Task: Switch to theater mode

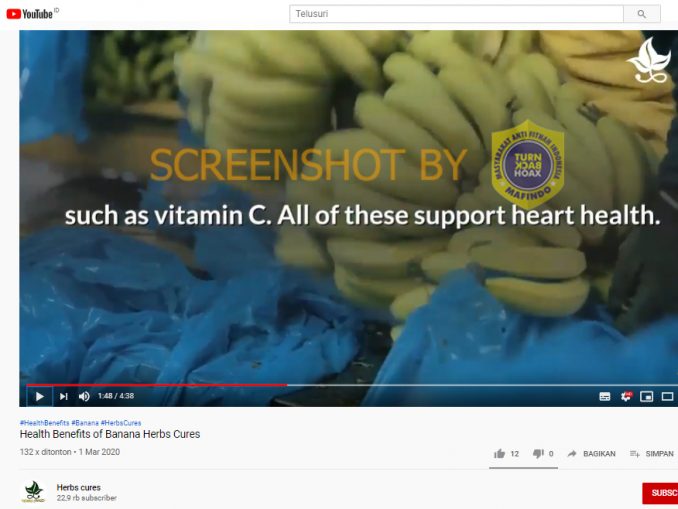Action: pyautogui.click(x=667, y=396)
